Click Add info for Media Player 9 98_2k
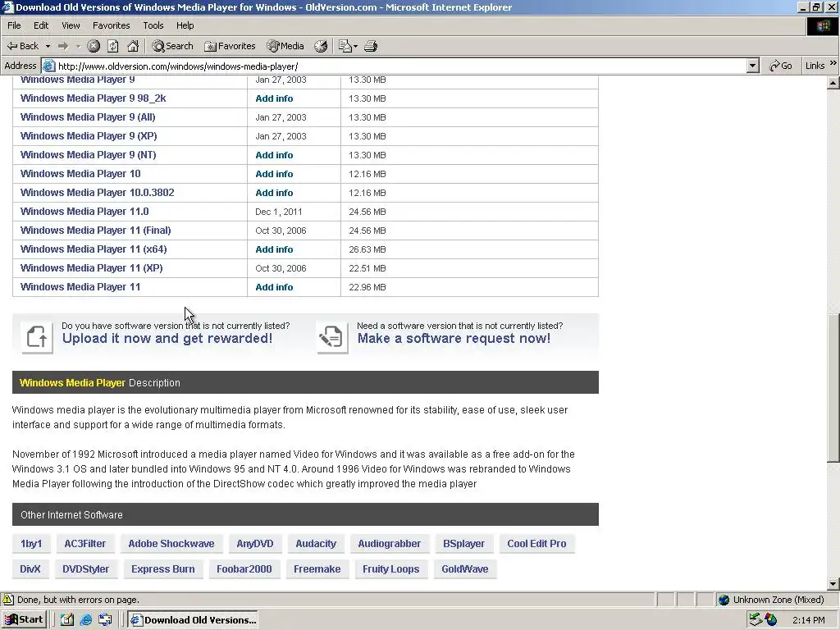The image size is (840, 630). 274,98
